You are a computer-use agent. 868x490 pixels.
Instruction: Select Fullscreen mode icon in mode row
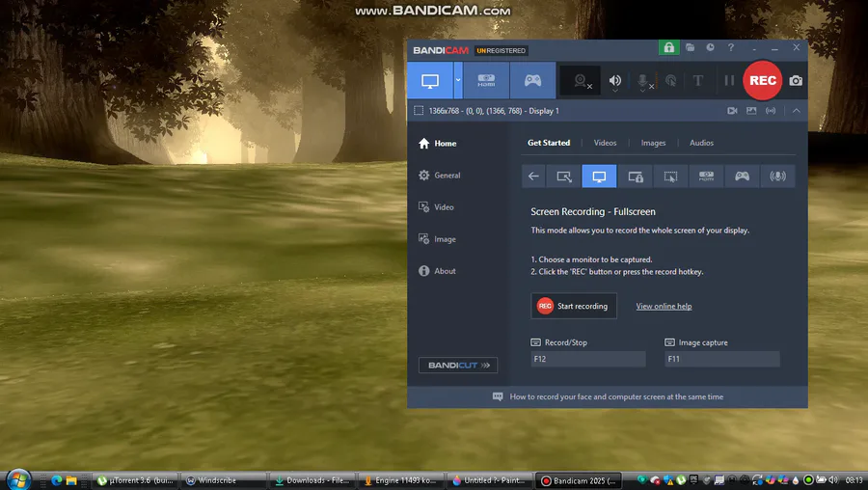(599, 177)
